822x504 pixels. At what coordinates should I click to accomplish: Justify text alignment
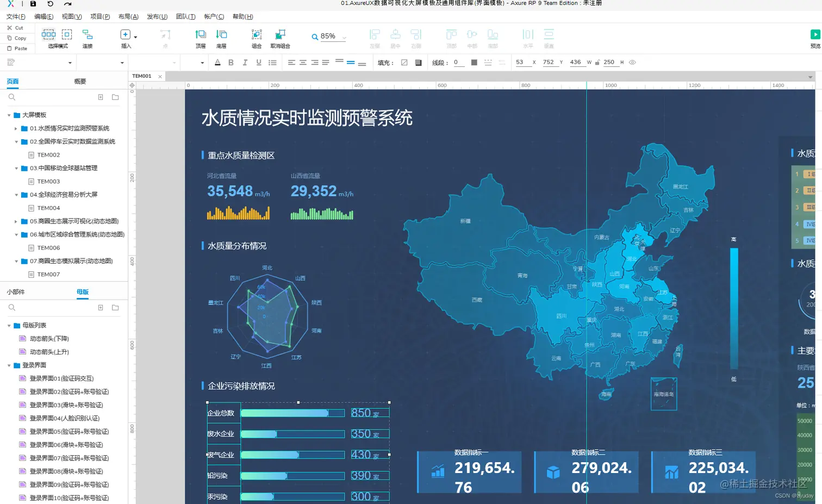click(x=326, y=63)
